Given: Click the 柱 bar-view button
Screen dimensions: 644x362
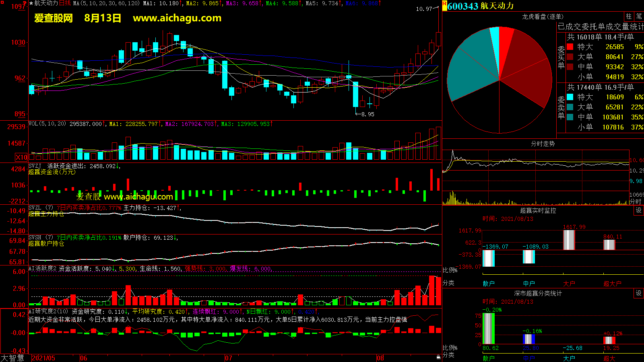Looking at the screenshot, I should 629,16.
